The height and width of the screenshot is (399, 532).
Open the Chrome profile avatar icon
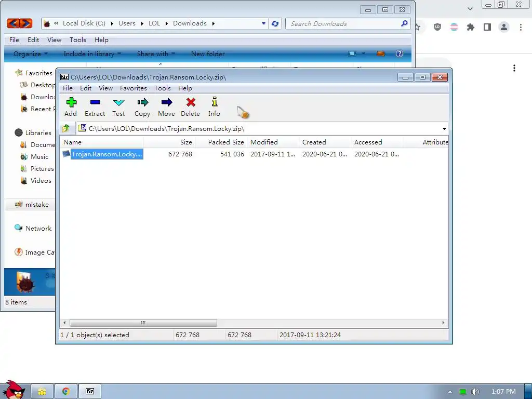point(504,27)
